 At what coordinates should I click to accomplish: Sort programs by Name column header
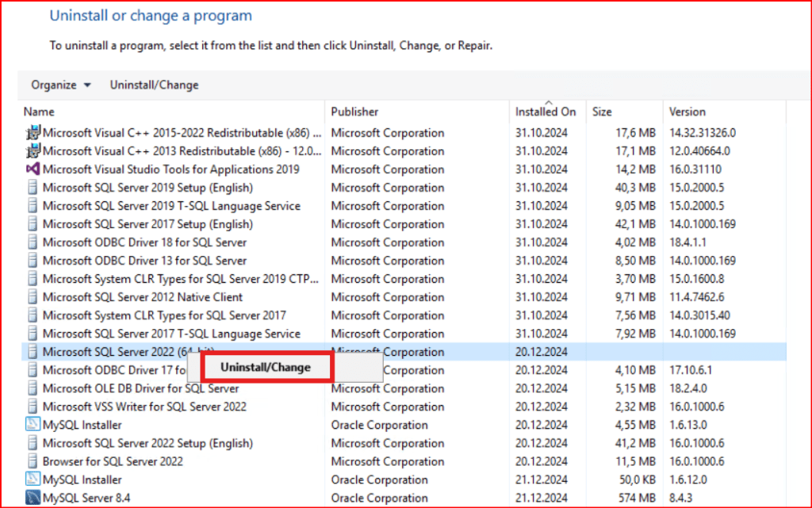click(40, 112)
